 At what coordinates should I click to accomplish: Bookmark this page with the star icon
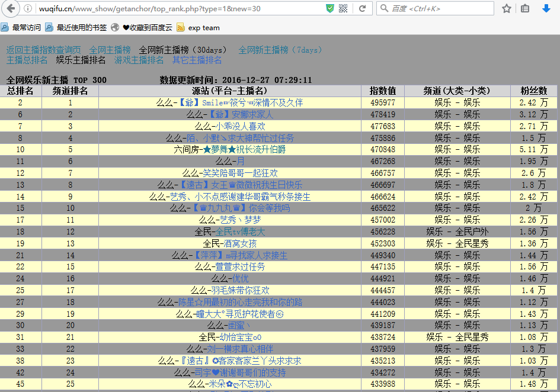tap(507, 8)
